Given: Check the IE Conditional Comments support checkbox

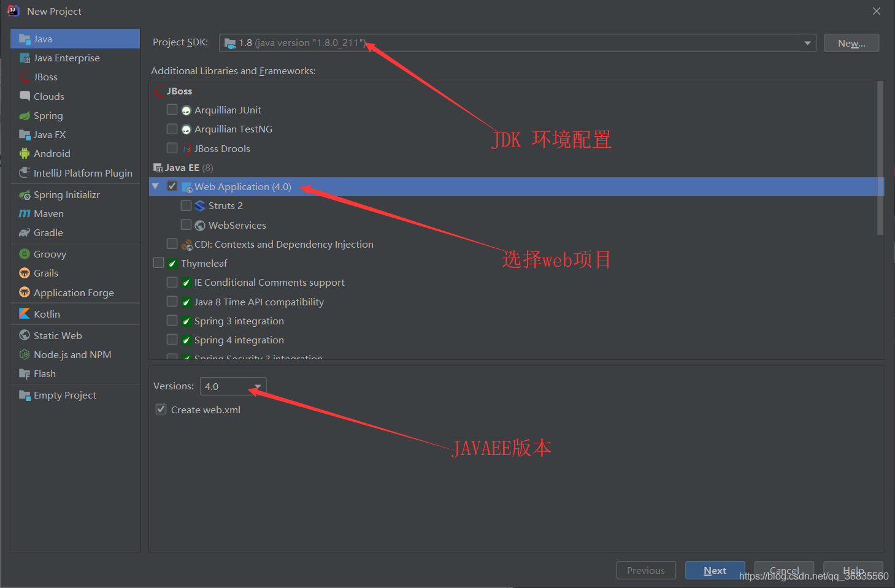Looking at the screenshot, I should pos(172,281).
